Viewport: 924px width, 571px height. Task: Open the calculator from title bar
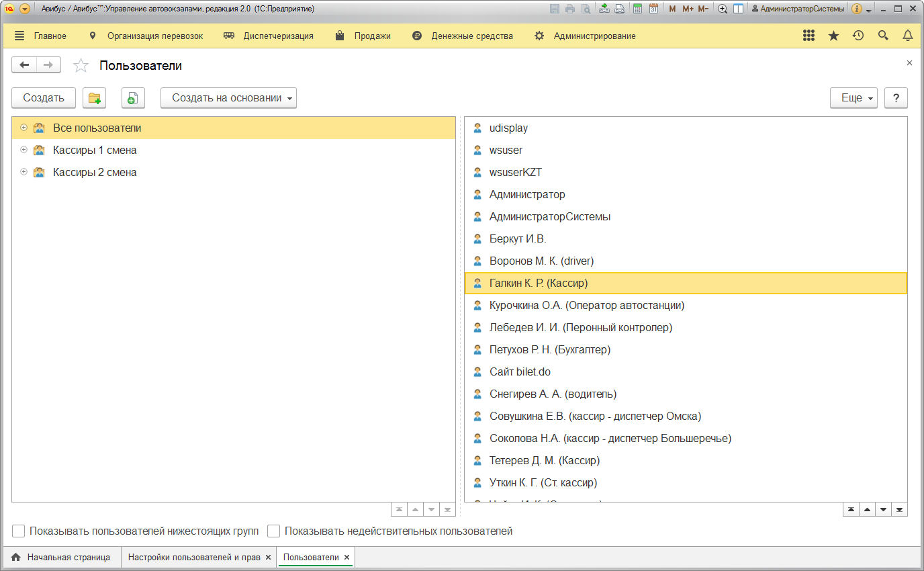pos(637,9)
